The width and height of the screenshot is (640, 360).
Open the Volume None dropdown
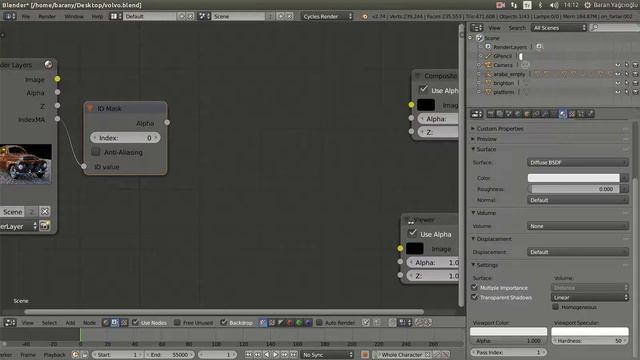(578, 226)
